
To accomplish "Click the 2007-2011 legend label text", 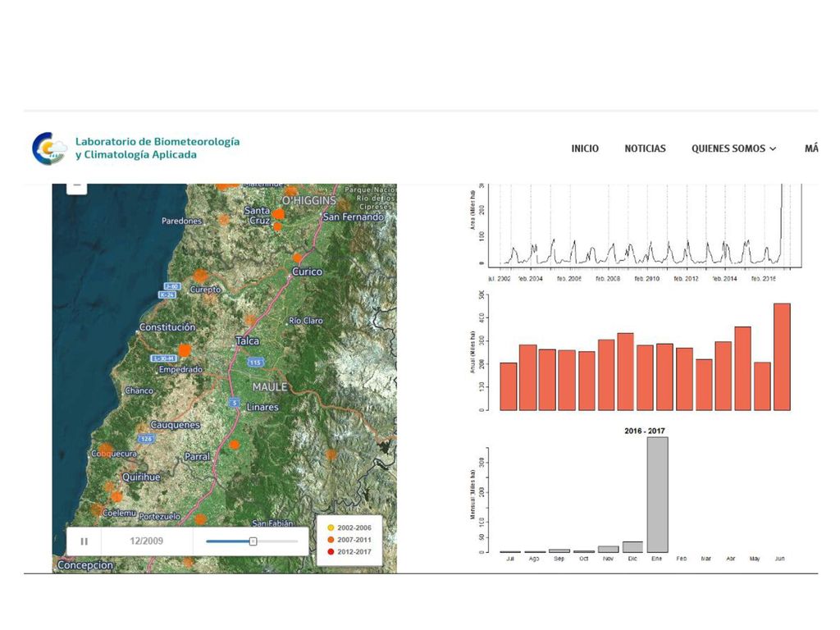I will pyautogui.click(x=354, y=540).
